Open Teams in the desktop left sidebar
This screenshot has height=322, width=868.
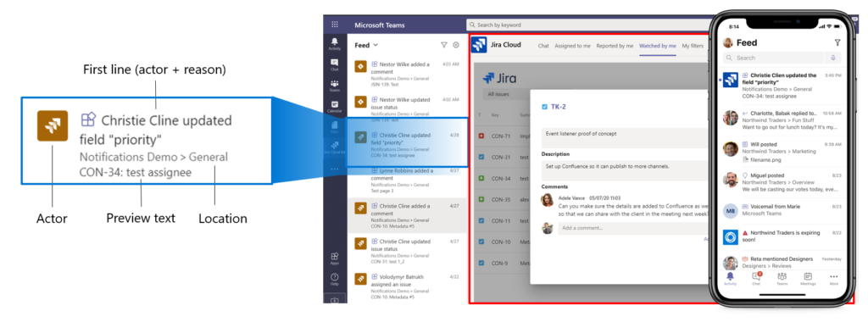334,85
